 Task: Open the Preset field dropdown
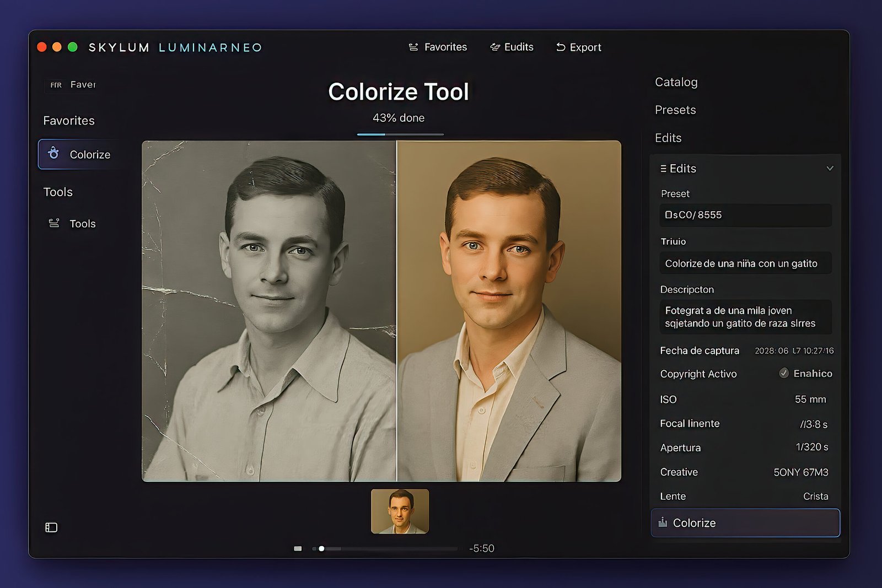click(745, 215)
